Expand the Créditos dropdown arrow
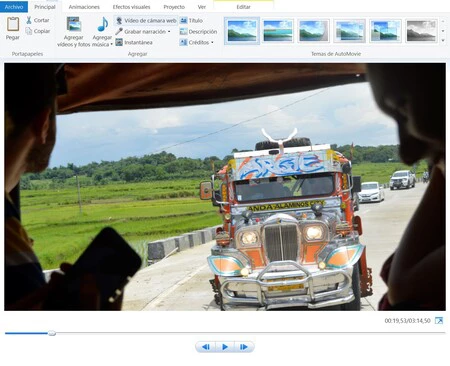 pyautogui.click(x=212, y=43)
